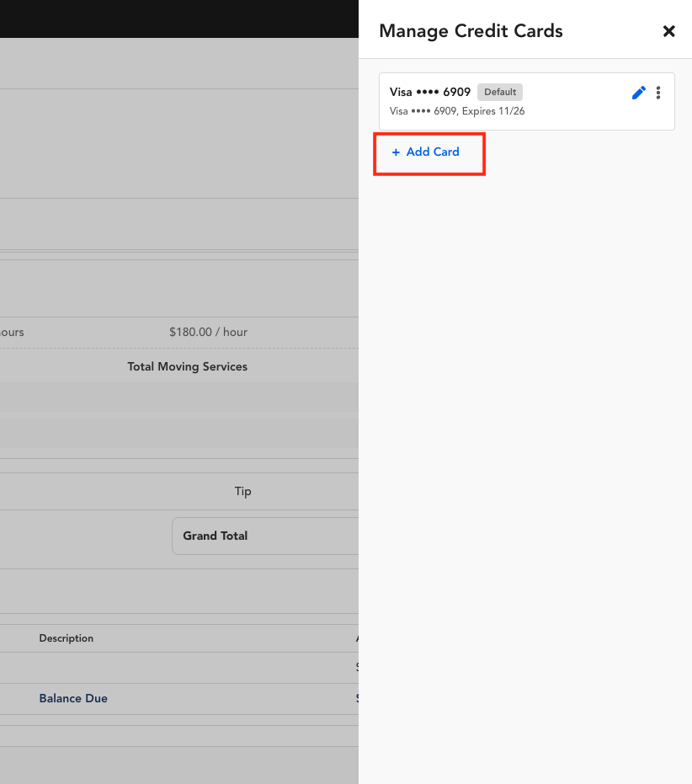Open the three-dot menu for Visa card
This screenshot has height=784, width=692.
(658, 93)
